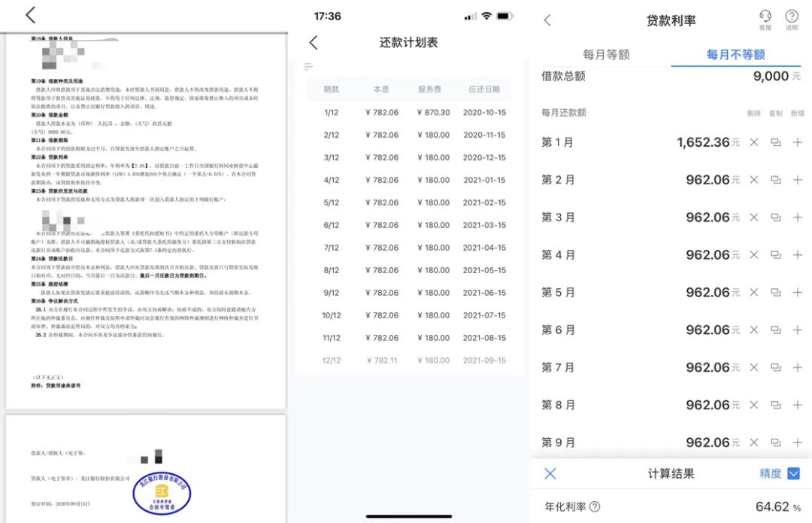This screenshot has height=523, width=812.
Task: Click the back arrow above the contract document
Action: coord(30,15)
